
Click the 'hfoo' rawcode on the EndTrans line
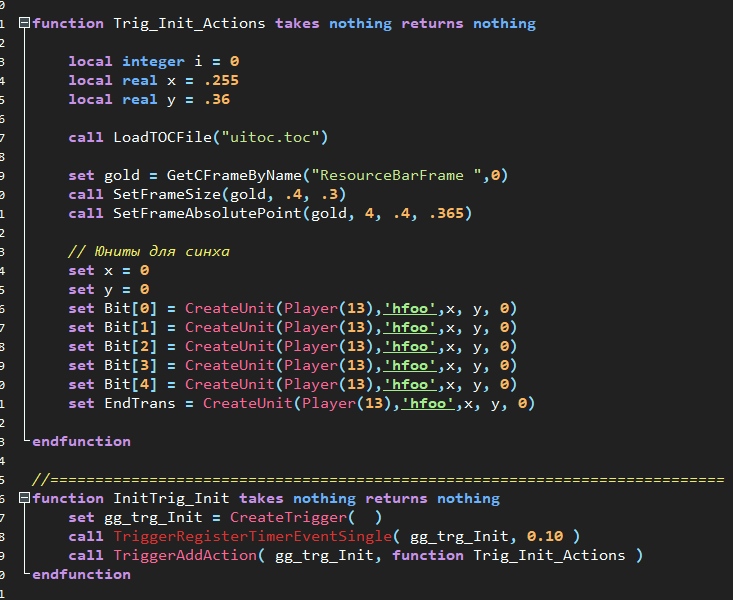pos(428,404)
